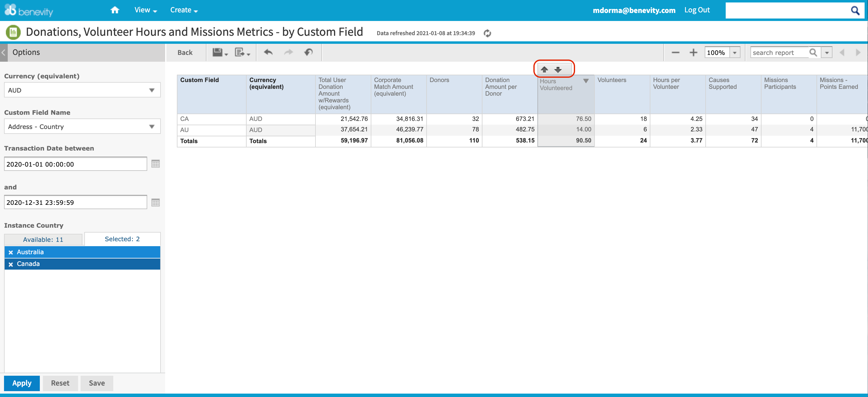
Task: Open the zoom percentage dropdown
Action: [x=735, y=52]
